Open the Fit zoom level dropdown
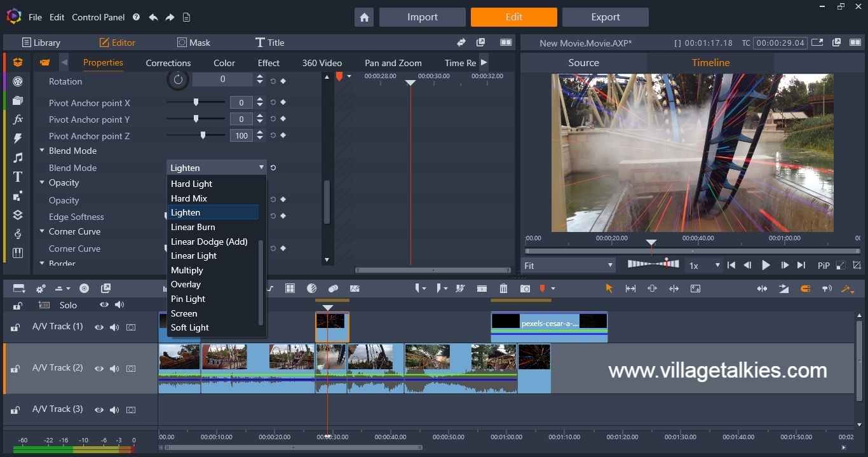This screenshot has width=868, height=457. click(569, 265)
